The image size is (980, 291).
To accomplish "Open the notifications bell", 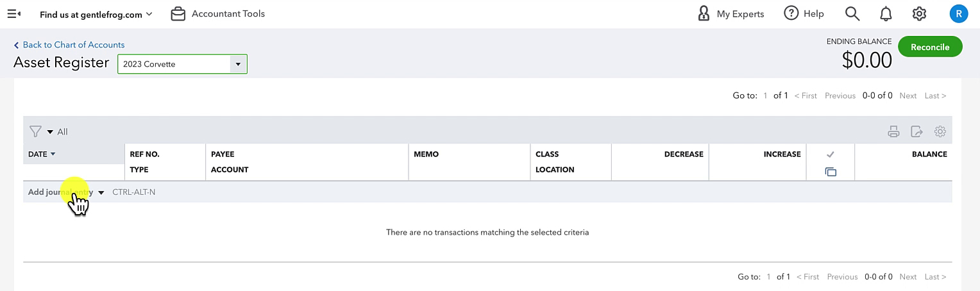I will 886,13.
